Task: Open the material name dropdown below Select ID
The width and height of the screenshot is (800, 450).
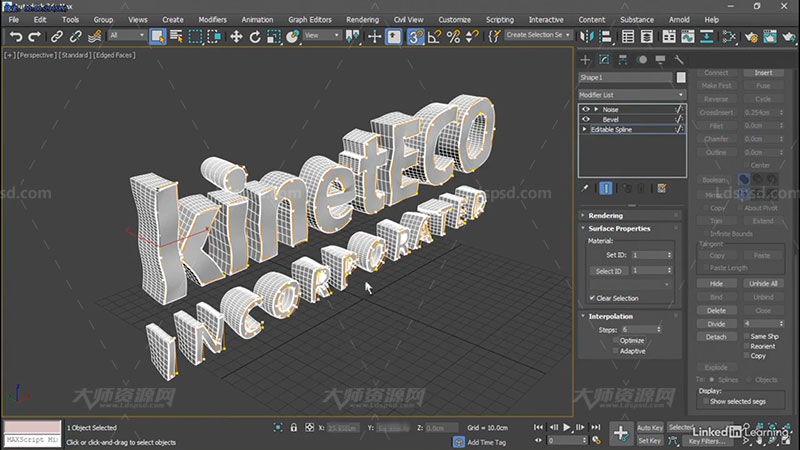Action: click(631, 284)
